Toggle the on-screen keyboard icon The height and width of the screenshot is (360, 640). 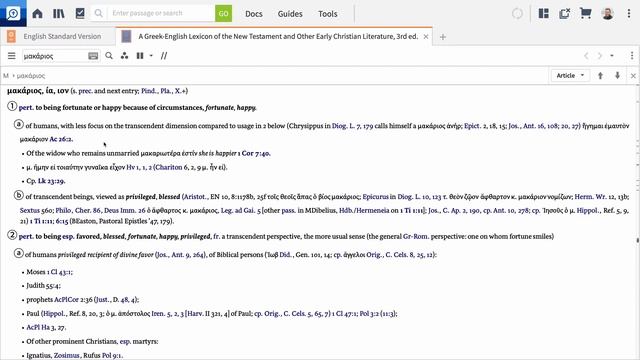pyautogui.click(x=93, y=56)
